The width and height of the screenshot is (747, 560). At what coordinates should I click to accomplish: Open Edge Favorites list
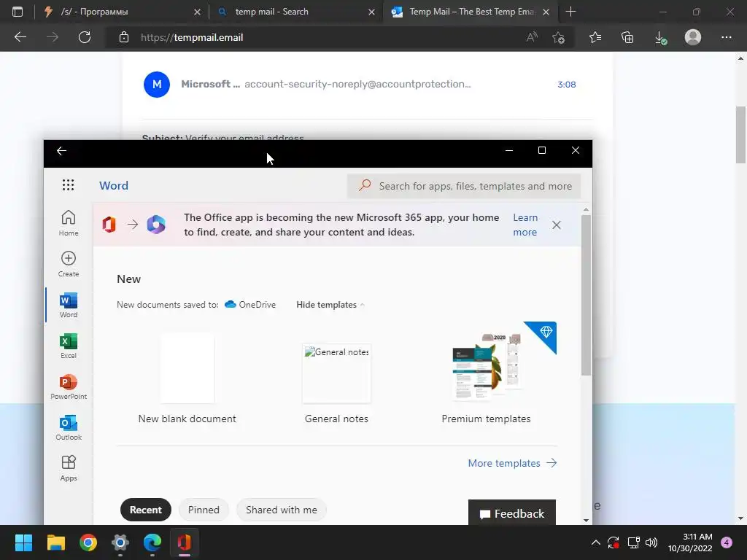click(595, 37)
